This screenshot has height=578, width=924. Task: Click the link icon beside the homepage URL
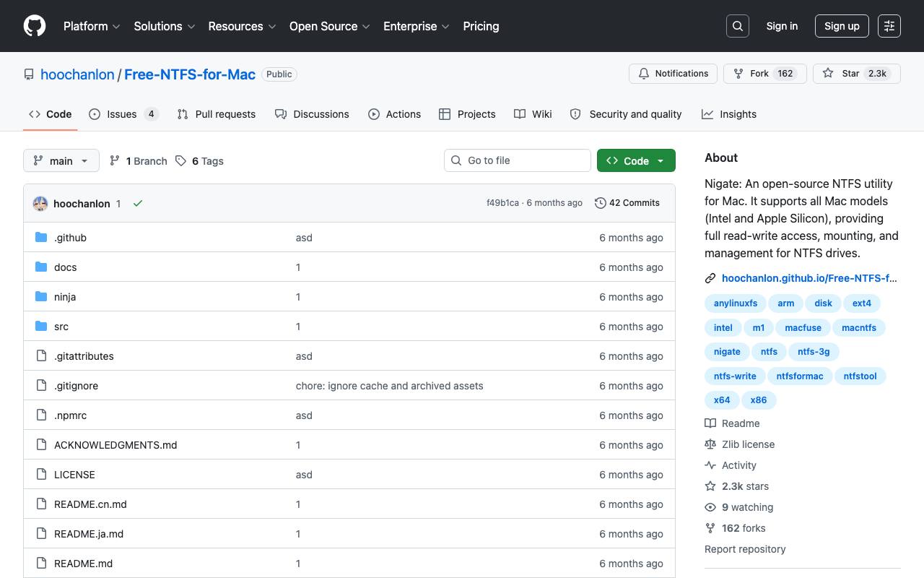click(710, 278)
